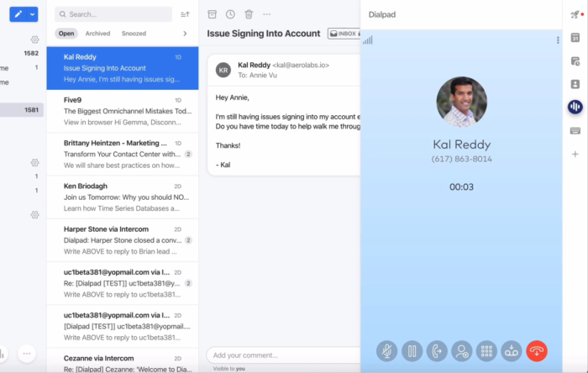
Task: Click the rocket icon in right sidebar
Action: tap(575, 14)
